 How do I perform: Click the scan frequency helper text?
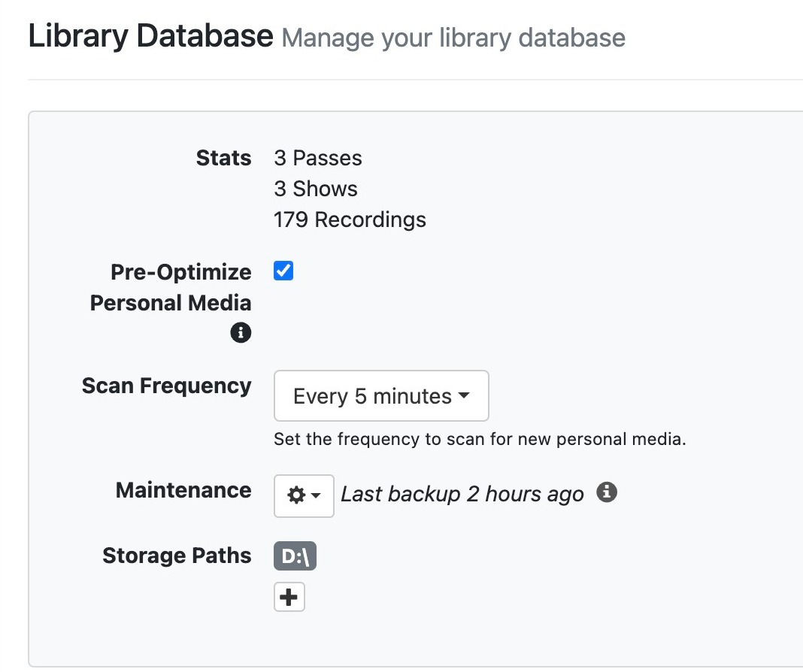(x=480, y=439)
